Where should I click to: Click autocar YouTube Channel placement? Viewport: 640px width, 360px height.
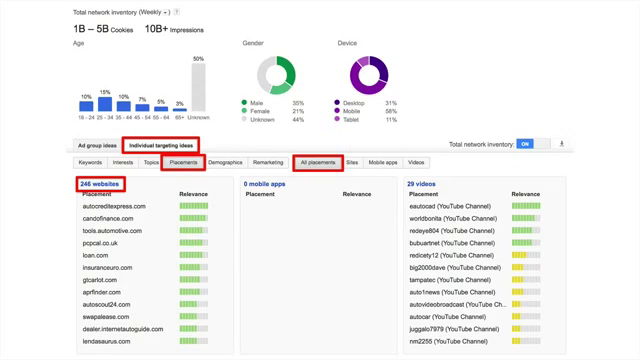click(447, 317)
